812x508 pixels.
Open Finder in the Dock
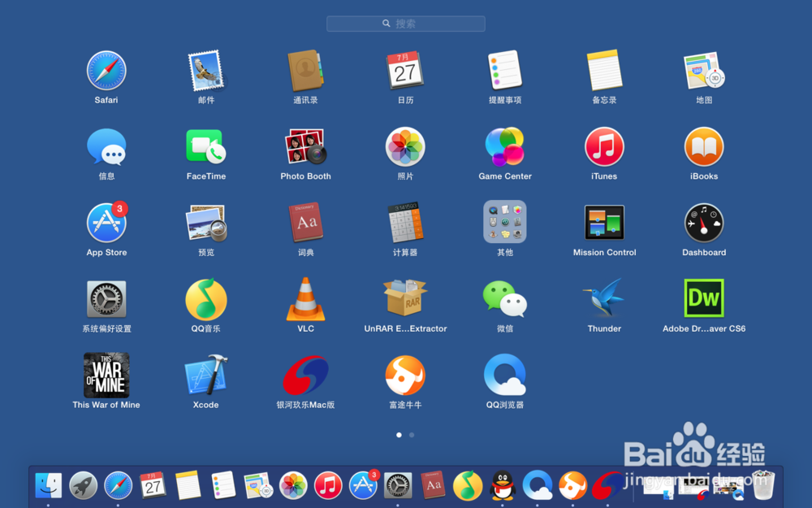[x=48, y=486]
